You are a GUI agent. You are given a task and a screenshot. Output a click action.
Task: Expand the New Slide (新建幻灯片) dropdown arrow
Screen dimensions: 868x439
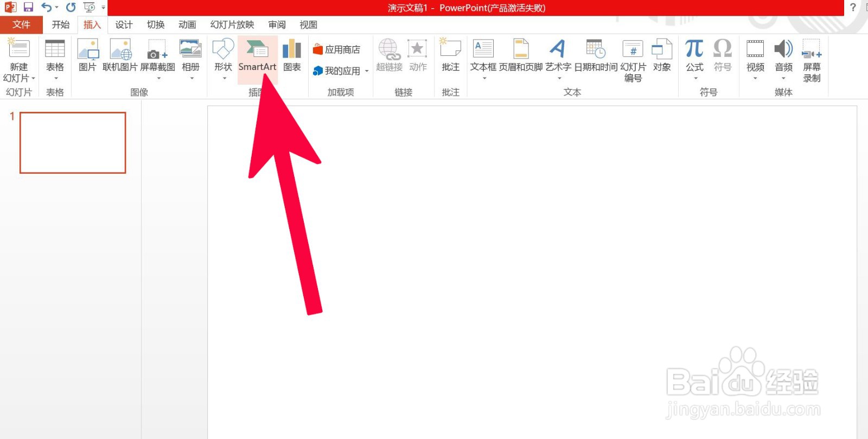pos(33,79)
